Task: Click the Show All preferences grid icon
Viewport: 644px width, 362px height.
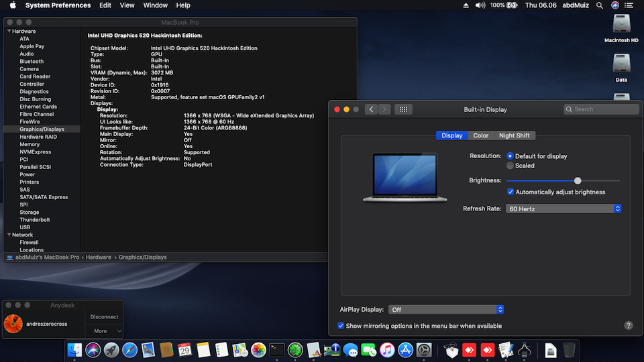Action: 402,109
